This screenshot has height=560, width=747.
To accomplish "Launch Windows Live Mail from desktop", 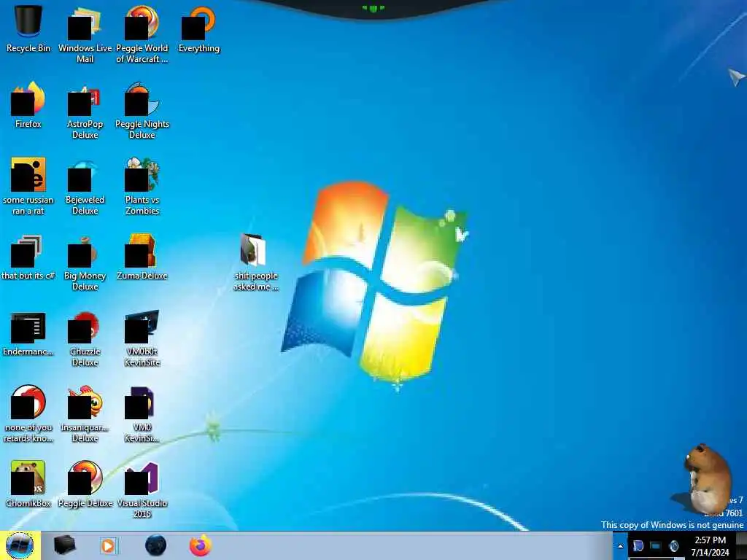I will point(85,34).
